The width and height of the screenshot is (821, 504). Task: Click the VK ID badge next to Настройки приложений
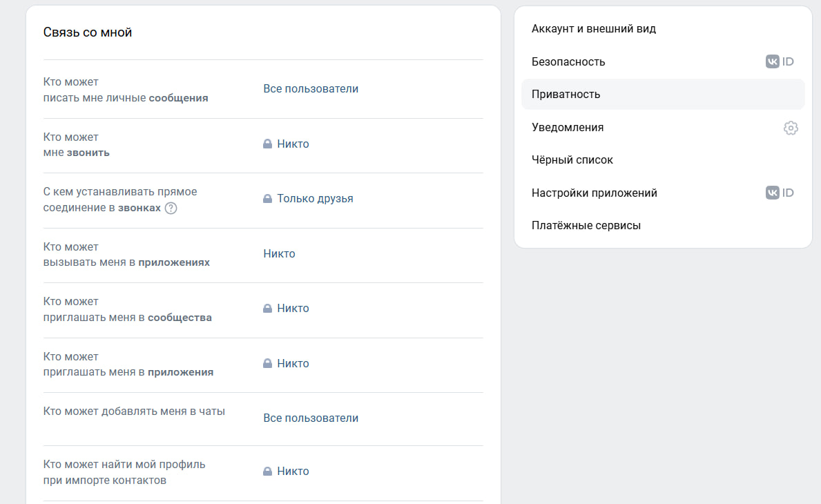click(780, 193)
